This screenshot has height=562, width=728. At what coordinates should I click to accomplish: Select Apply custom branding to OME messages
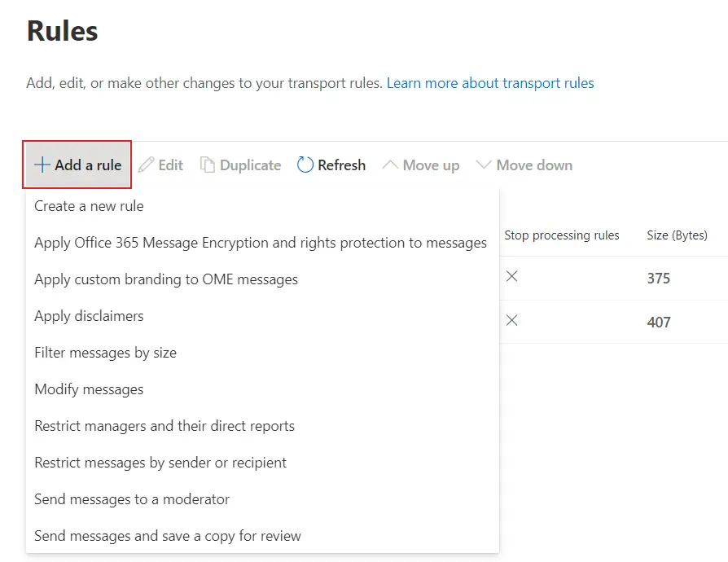coord(165,279)
